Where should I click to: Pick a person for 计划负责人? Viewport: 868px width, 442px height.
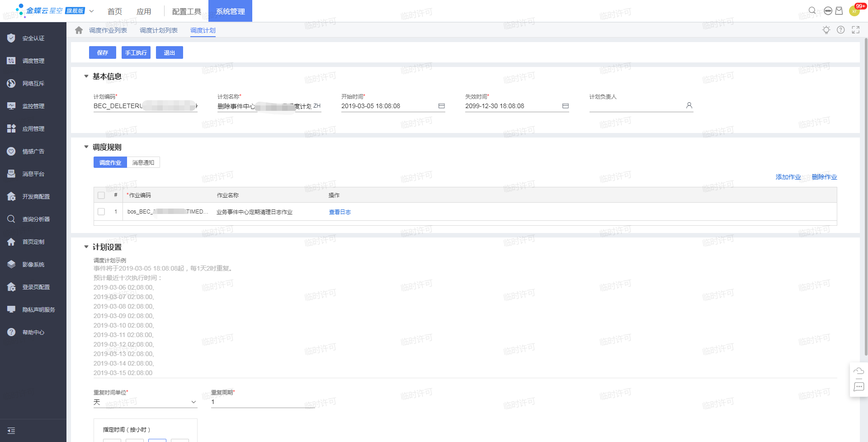(689, 105)
